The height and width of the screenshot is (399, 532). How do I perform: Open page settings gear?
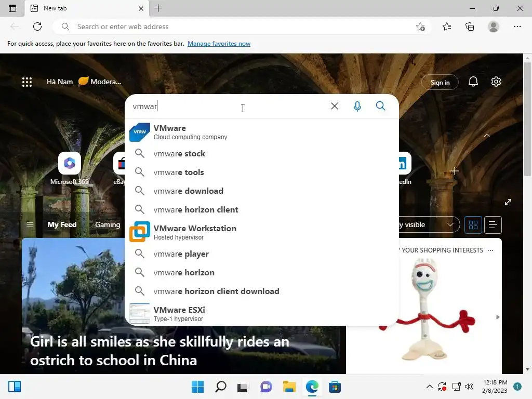tap(496, 82)
